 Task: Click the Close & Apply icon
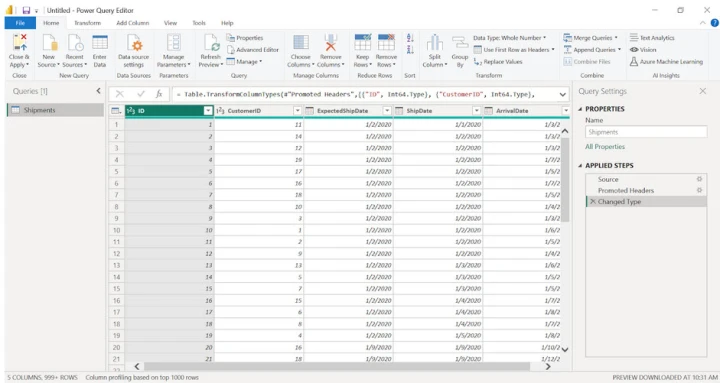[19, 42]
